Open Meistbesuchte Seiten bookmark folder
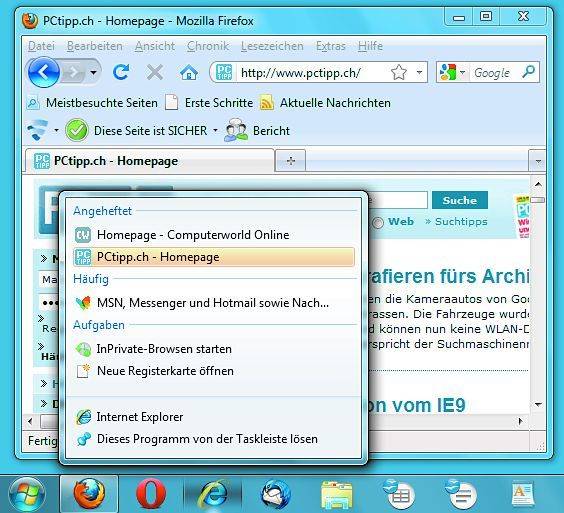564x513 pixels. click(x=93, y=103)
